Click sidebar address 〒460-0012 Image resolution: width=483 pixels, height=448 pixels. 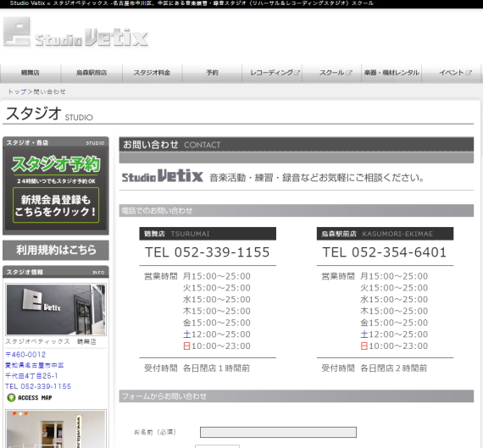(25, 355)
